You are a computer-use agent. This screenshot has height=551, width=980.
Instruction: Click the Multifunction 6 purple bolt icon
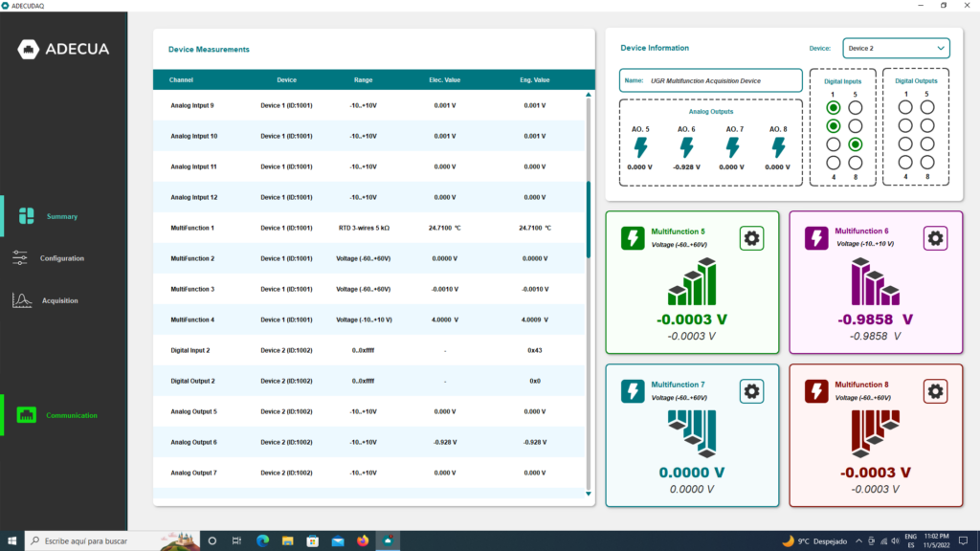click(816, 238)
